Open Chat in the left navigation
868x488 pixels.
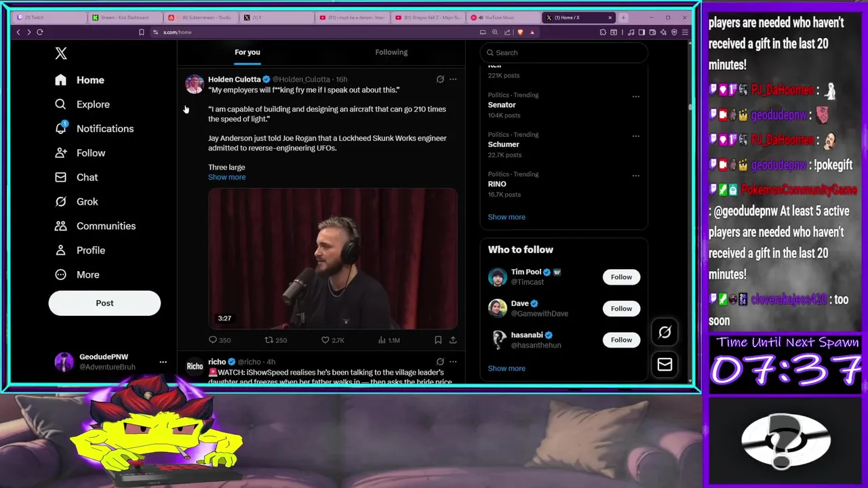click(x=77, y=178)
